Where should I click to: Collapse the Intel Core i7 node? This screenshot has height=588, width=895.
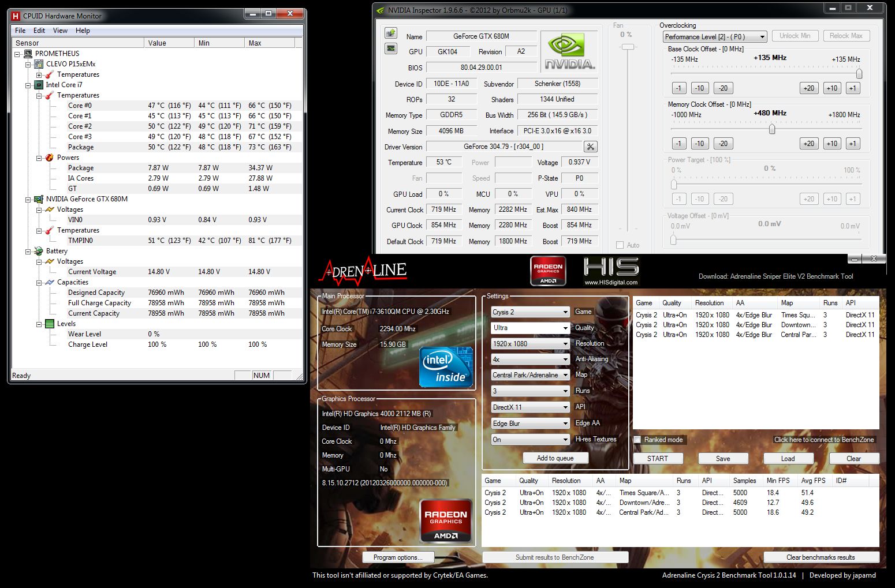click(28, 85)
